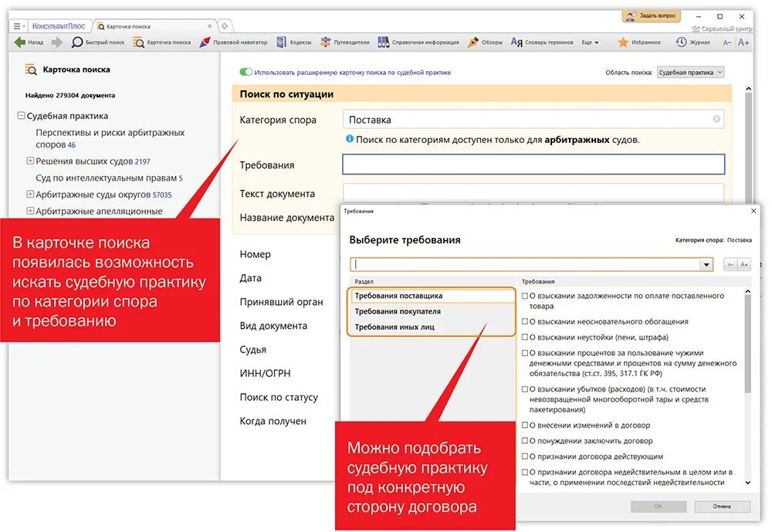The image size is (772, 532).
Task: Check О взыскании неустойки (пени, штрафа)
Action: pos(525,337)
